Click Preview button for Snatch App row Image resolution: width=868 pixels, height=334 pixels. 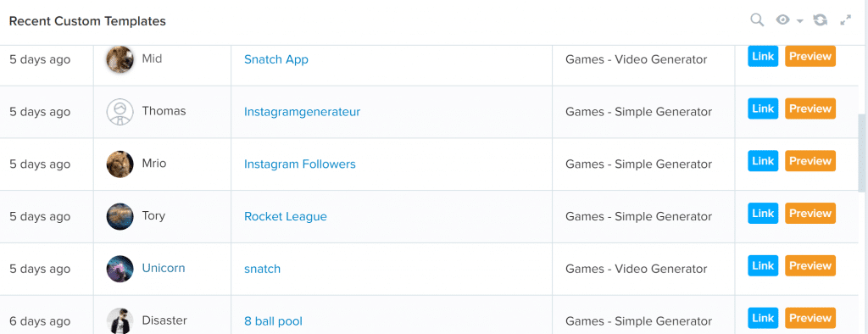pos(810,57)
